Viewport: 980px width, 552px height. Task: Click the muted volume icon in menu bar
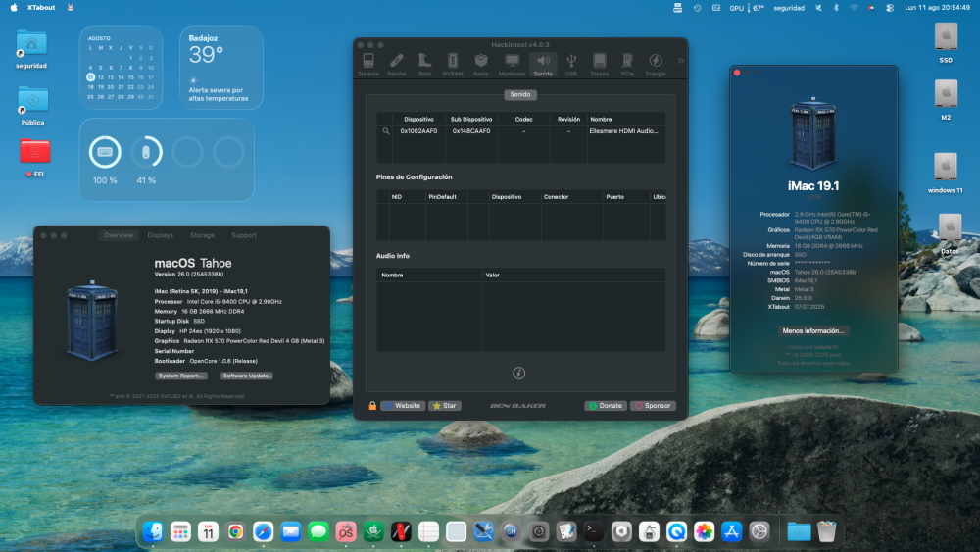[818, 8]
